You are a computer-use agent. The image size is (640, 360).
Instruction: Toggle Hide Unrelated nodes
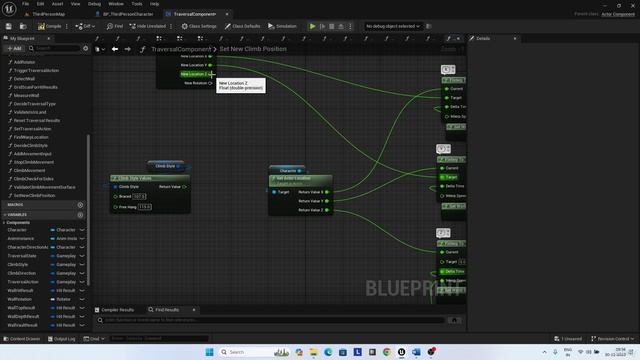147,26
